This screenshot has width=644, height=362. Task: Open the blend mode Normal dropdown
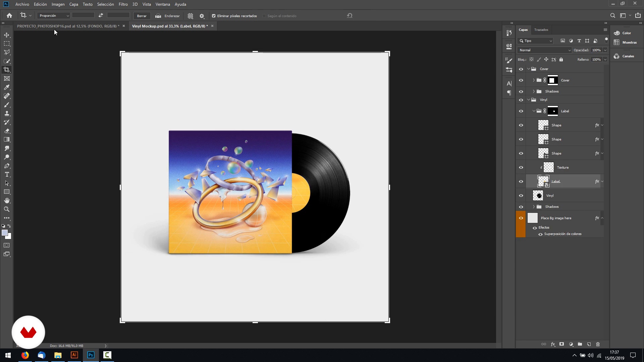[x=544, y=50]
